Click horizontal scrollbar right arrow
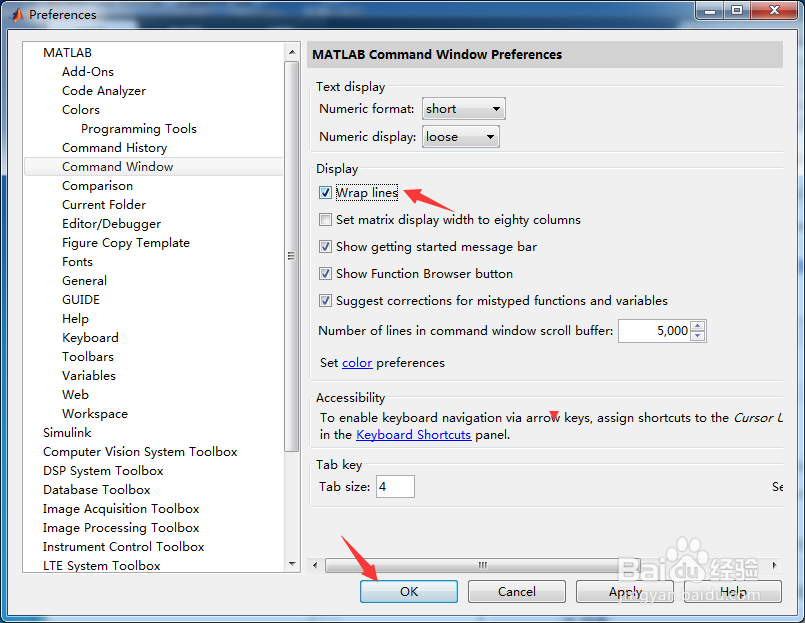Image resolution: width=805 pixels, height=623 pixels. point(775,565)
